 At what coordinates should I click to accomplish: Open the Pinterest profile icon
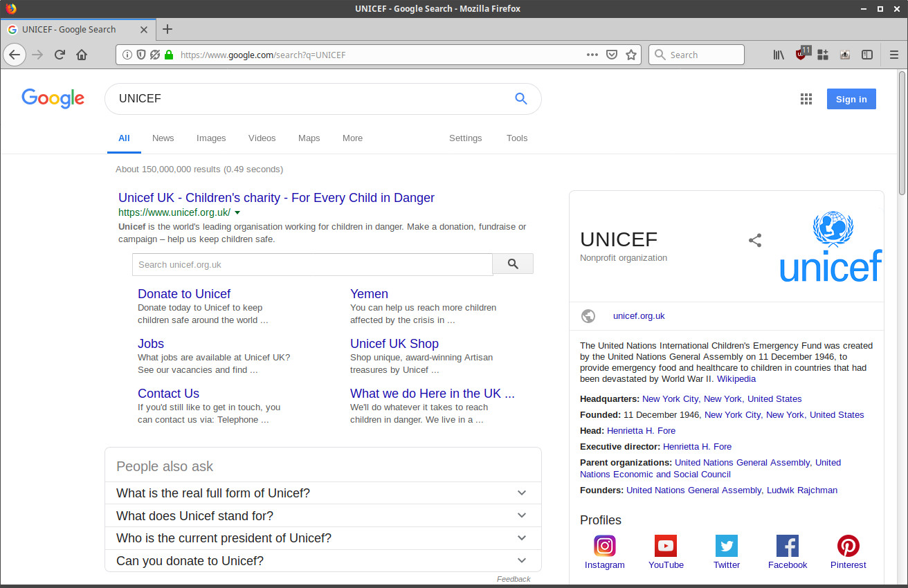coord(848,546)
